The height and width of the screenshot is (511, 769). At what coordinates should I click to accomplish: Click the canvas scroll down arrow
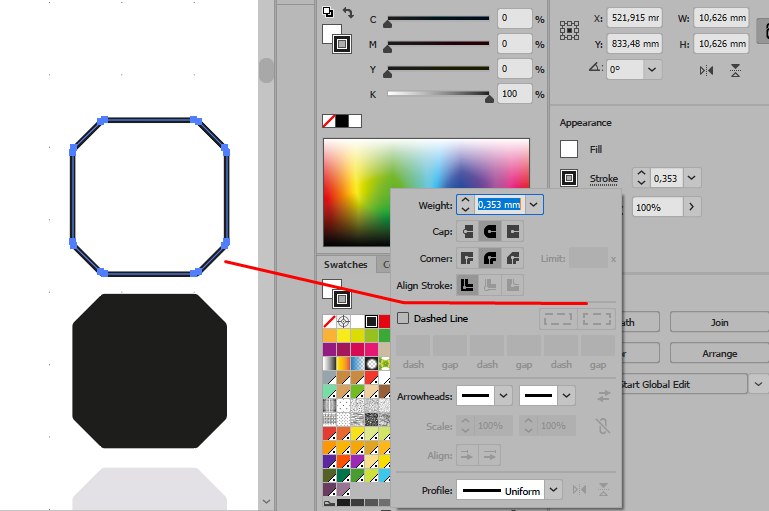click(x=266, y=501)
